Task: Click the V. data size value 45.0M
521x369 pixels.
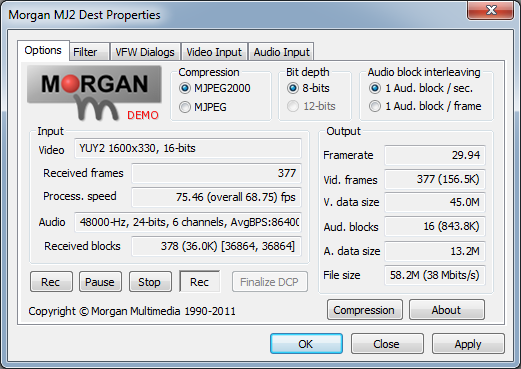Action: point(435,202)
